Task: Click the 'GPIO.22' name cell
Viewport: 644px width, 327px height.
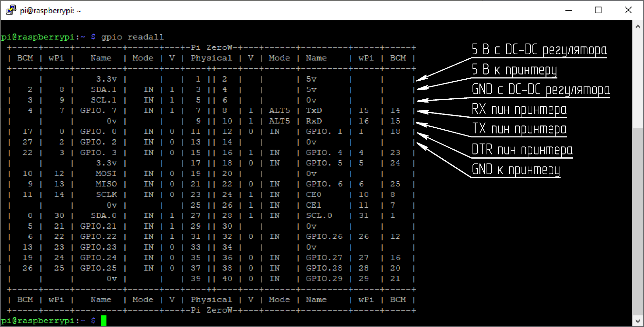Action: 98,236
